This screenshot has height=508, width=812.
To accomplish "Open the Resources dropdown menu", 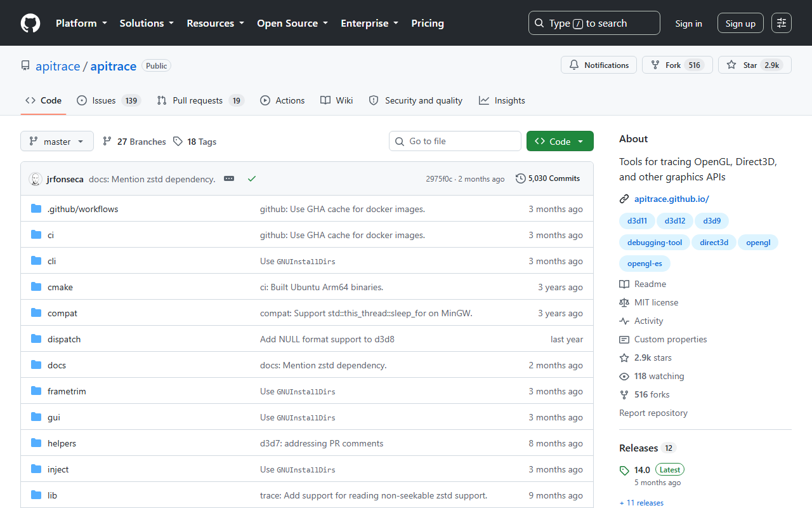I will [215, 23].
